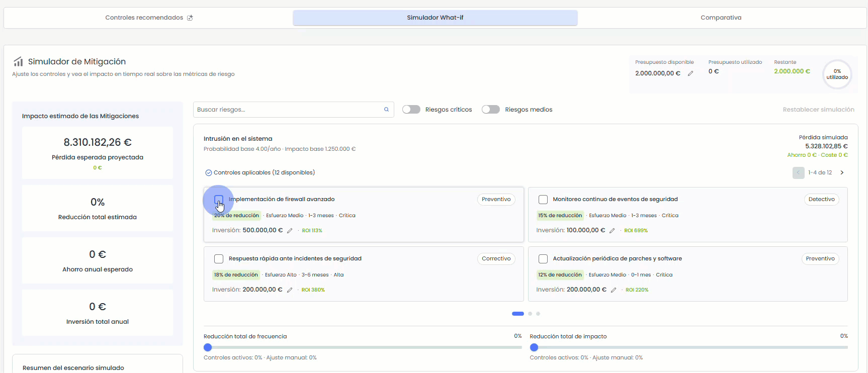Viewport: 868px width, 373px height.
Task: Edit Monitoreo continuo investment pencil icon
Action: 612,231
